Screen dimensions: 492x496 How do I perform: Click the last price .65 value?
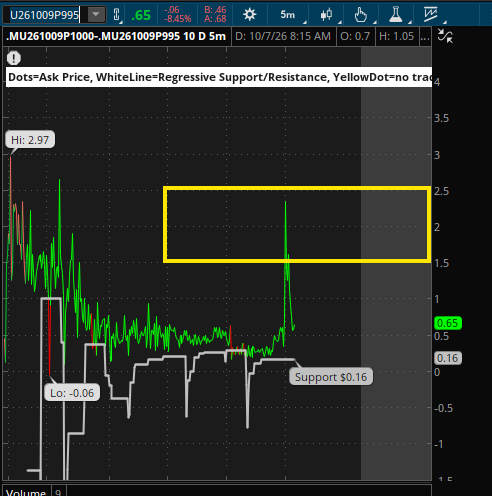tap(141, 15)
